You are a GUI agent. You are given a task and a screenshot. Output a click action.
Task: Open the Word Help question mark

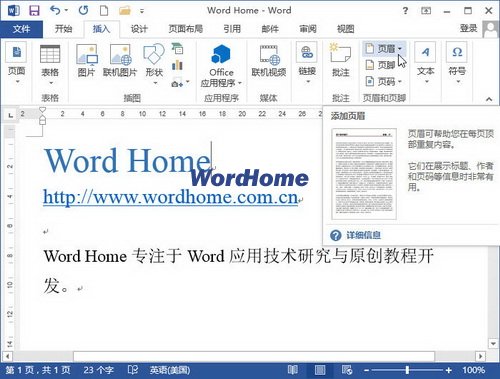[x=405, y=11]
